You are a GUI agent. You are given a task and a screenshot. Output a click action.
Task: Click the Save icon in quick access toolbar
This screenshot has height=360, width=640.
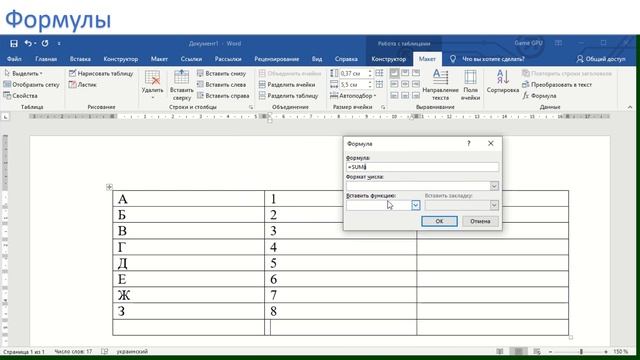tap(14, 43)
